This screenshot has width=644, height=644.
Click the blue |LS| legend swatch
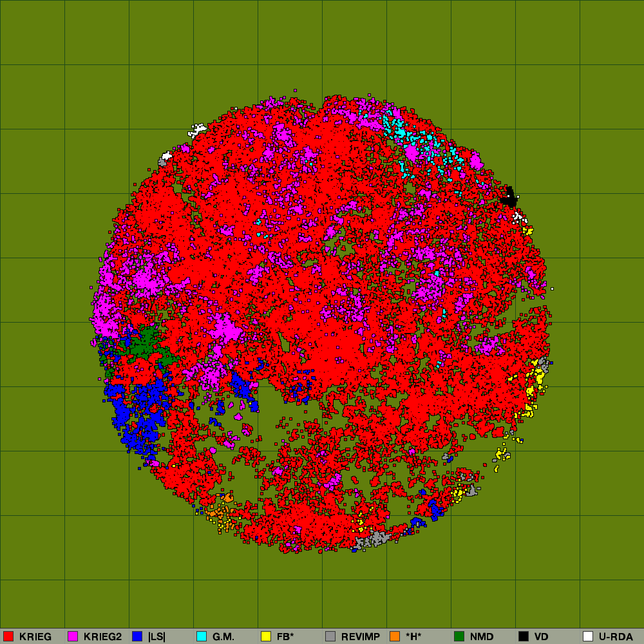point(137,636)
